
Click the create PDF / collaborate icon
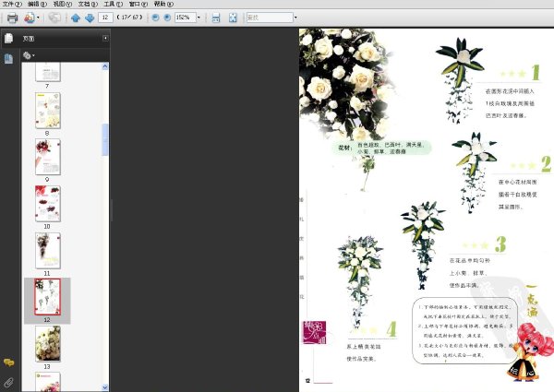coord(30,18)
